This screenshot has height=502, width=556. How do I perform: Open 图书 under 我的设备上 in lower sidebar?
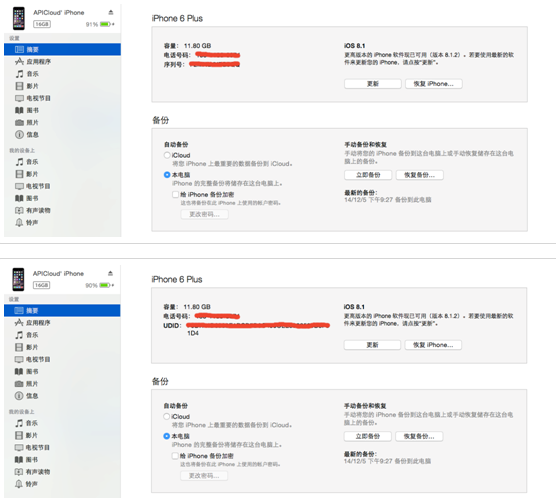tap(27, 459)
